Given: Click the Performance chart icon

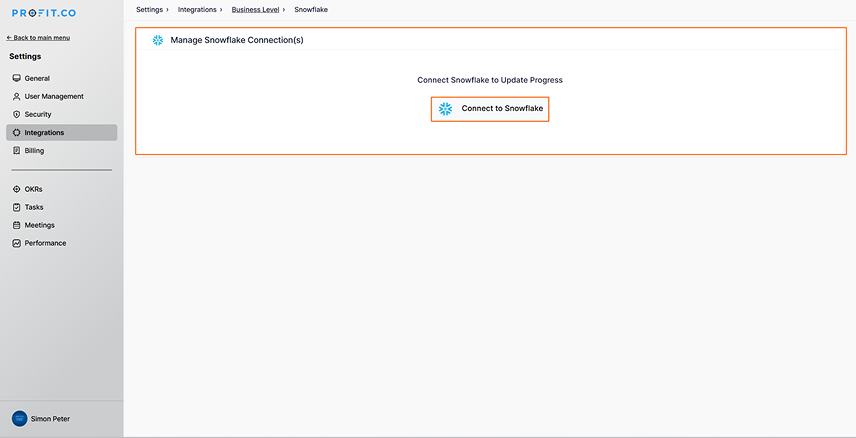Looking at the screenshot, I should pos(16,243).
